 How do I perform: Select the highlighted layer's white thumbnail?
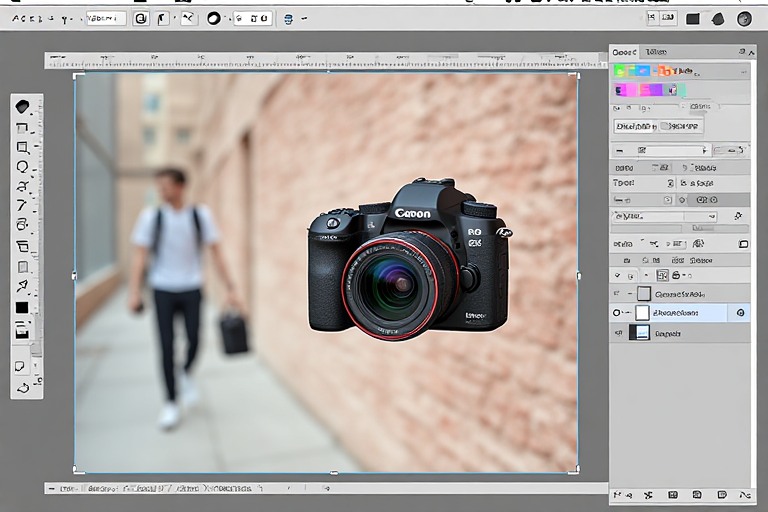point(642,313)
